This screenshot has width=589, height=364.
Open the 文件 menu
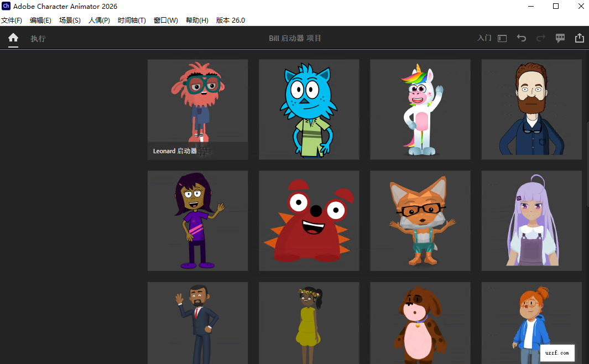point(12,20)
